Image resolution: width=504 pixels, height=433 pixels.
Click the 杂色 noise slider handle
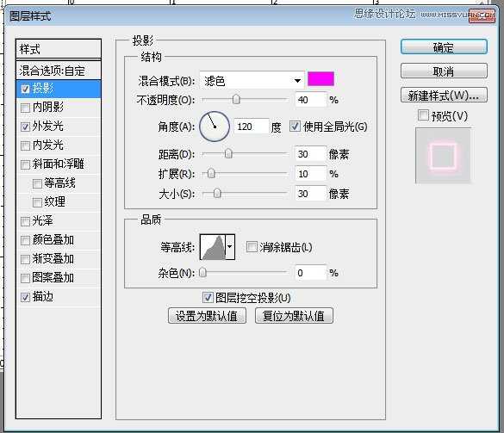tap(202, 273)
